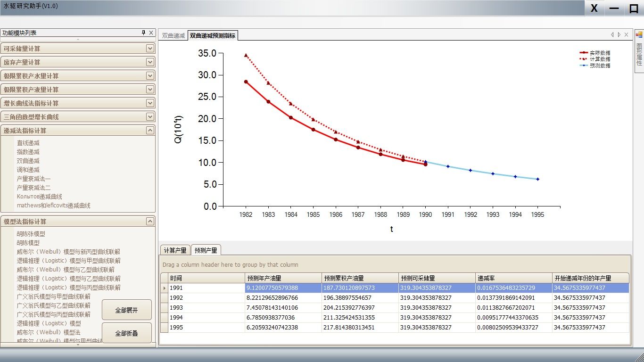Select 双曲递减 in the module list
The image size is (644, 362).
pos(28,161)
